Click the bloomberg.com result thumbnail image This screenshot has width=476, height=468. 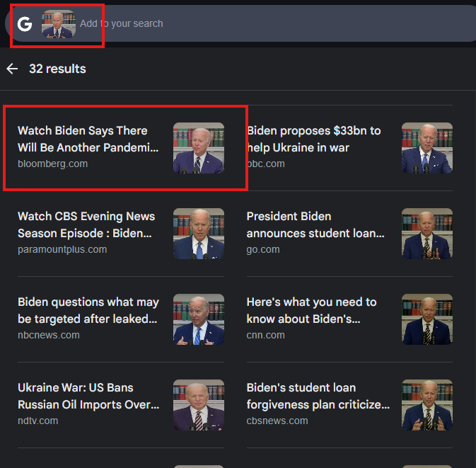click(199, 148)
